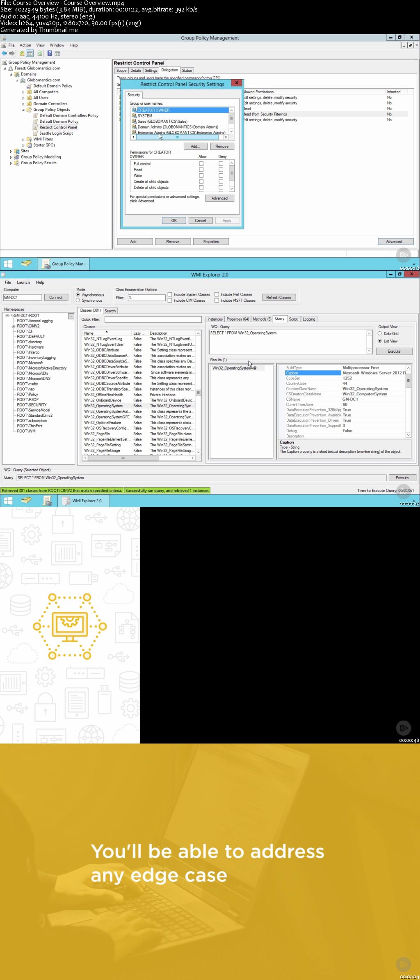Expand the Domain Controllers tree node

(23, 104)
